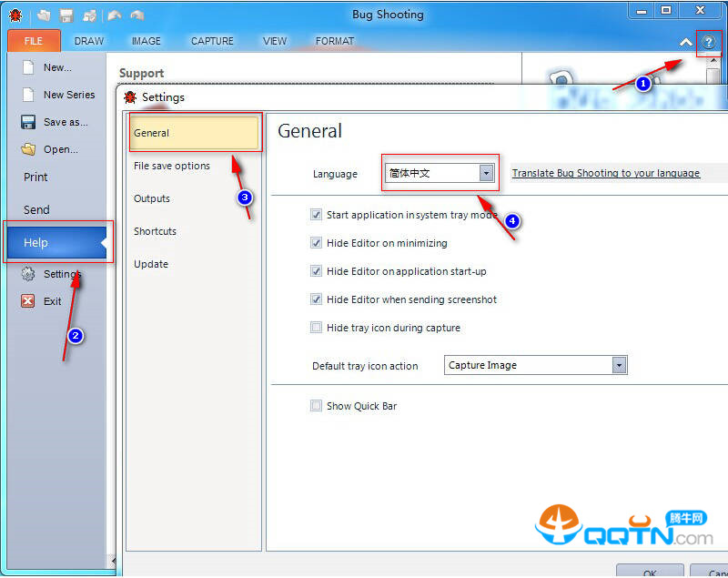Toggle Hide Editor on minimizing checkbox

tap(317, 243)
